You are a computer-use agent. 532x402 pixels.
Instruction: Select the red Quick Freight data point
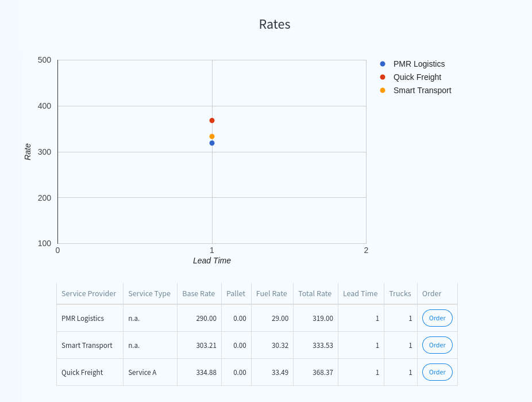tap(212, 121)
